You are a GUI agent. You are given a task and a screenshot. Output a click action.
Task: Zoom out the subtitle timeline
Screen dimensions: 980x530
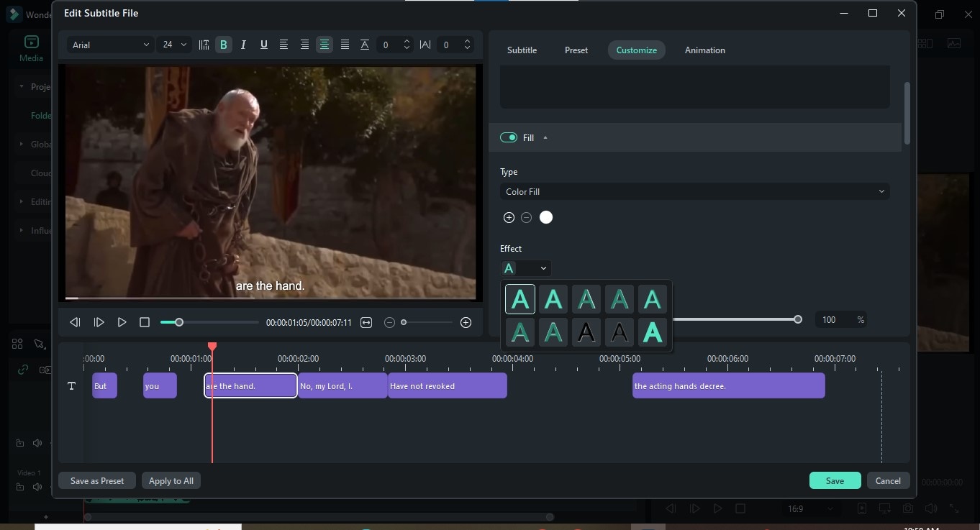click(x=390, y=323)
